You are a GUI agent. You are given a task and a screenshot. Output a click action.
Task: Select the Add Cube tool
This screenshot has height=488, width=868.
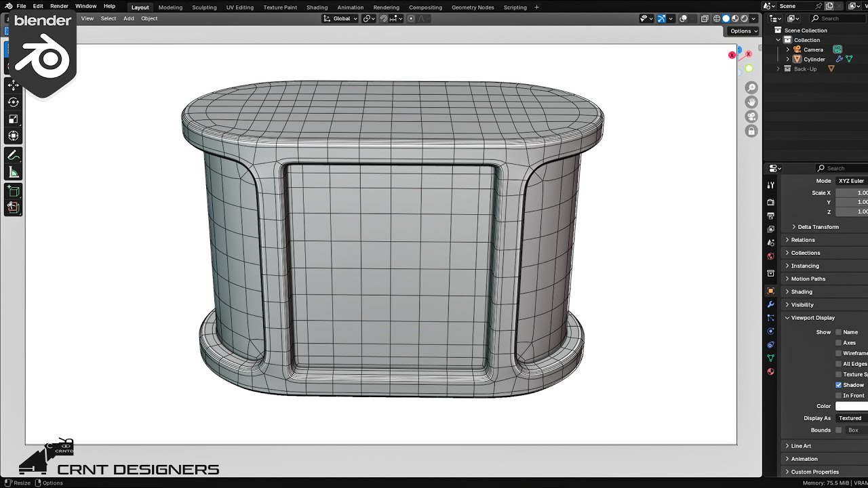coord(14,192)
